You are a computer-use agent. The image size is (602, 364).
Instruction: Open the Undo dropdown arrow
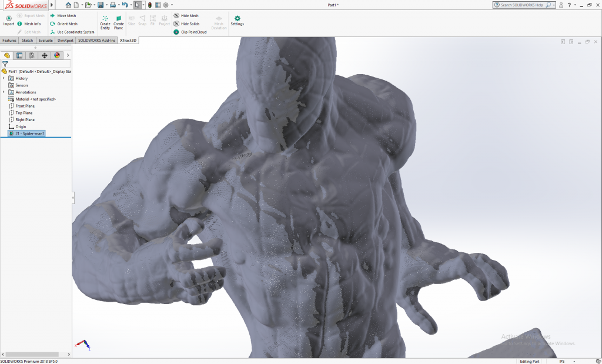pyautogui.click(x=131, y=5)
